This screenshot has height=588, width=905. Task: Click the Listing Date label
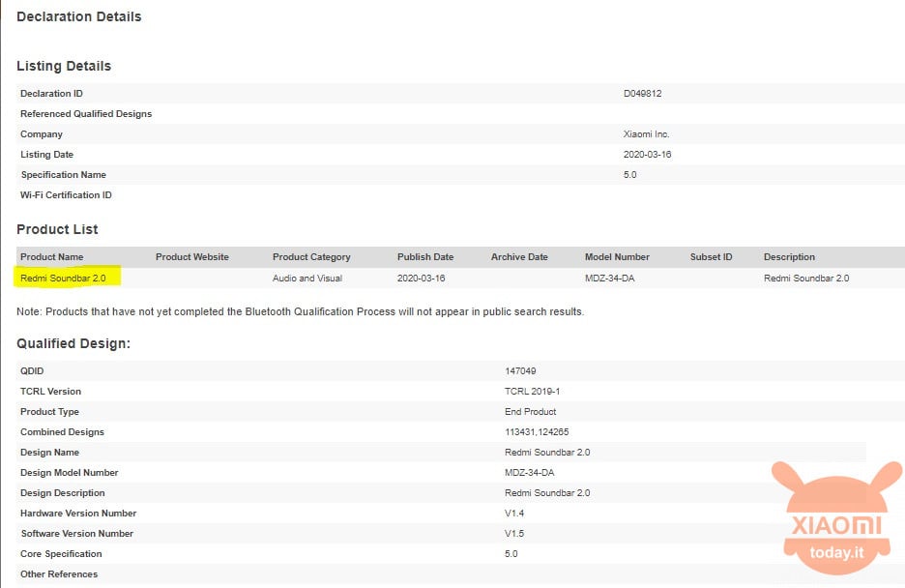[x=46, y=154]
